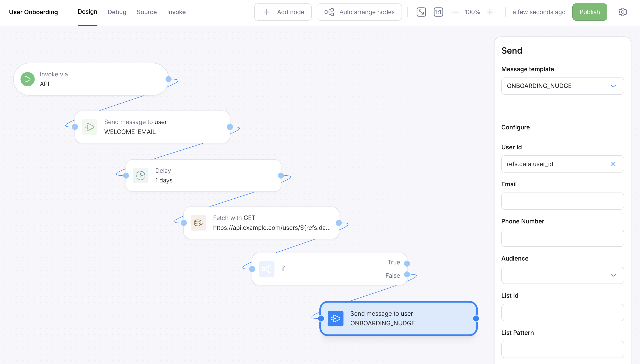Click Auto arrange nodes button
Viewport: 640px width, 364px height.
[359, 12]
